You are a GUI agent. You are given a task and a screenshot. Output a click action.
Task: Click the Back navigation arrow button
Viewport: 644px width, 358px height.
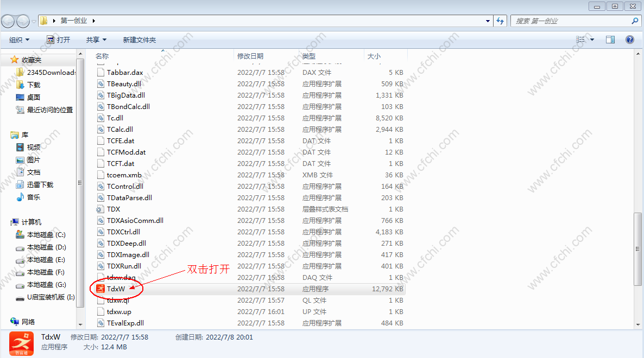click(8, 21)
